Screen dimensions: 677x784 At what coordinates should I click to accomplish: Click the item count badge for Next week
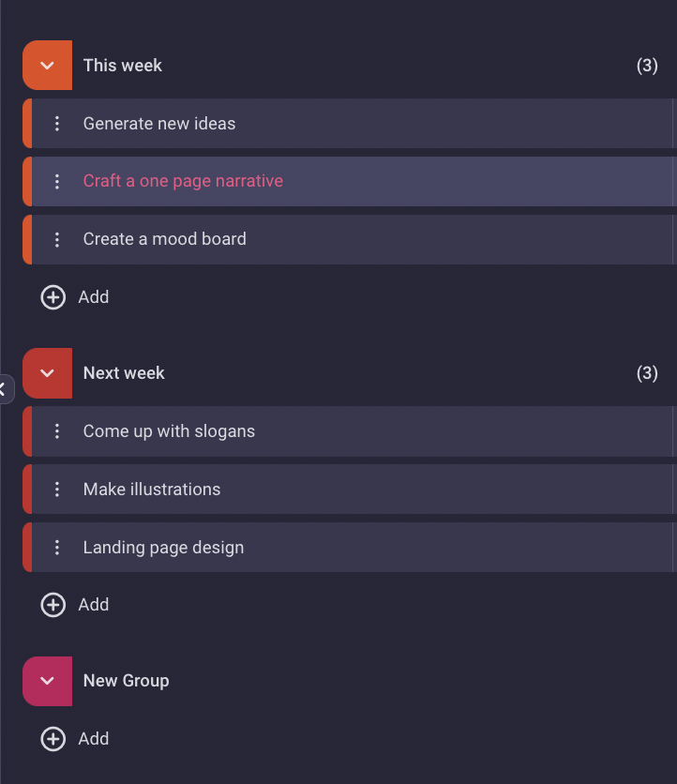[647, 373]
